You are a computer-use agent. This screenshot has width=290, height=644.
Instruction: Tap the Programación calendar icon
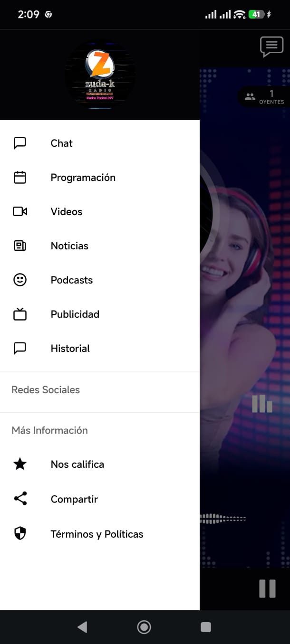pos(20,178)
